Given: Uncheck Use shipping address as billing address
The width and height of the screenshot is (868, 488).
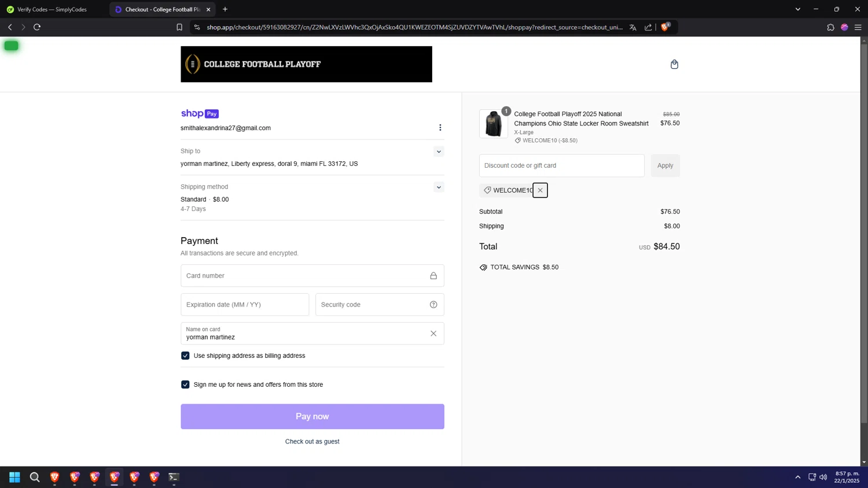Looking at the screenshot, I should [x=185, y=356].
